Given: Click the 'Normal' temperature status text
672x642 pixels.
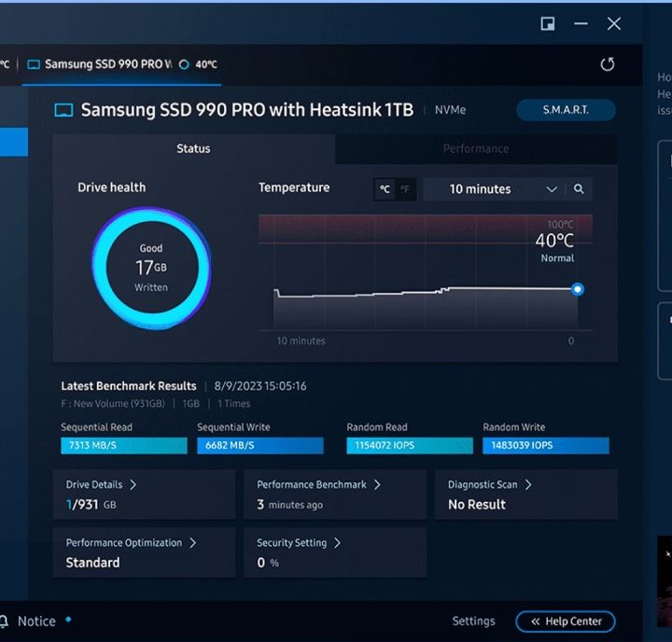Looking at the screenshot, I should pos(557,258).
